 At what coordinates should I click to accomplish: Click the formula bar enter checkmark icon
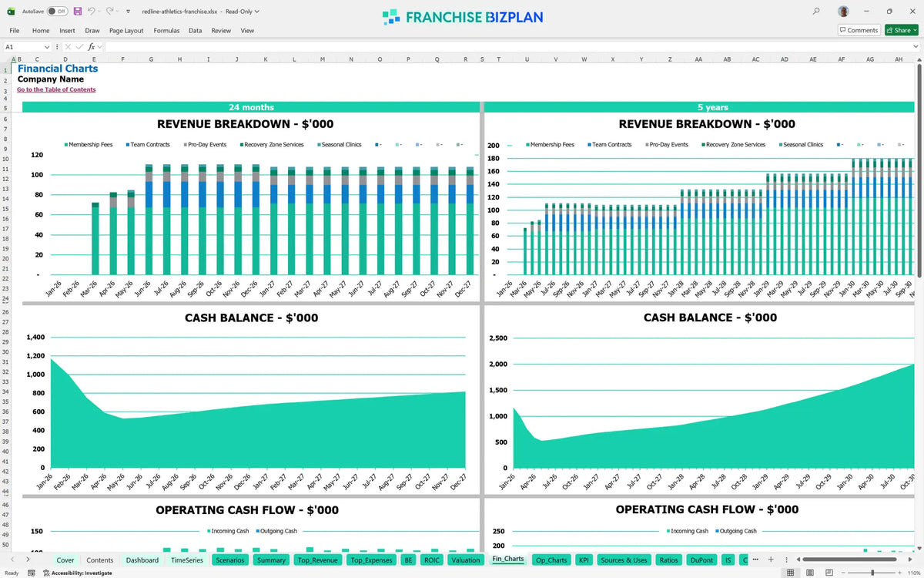tap(80, 47)
